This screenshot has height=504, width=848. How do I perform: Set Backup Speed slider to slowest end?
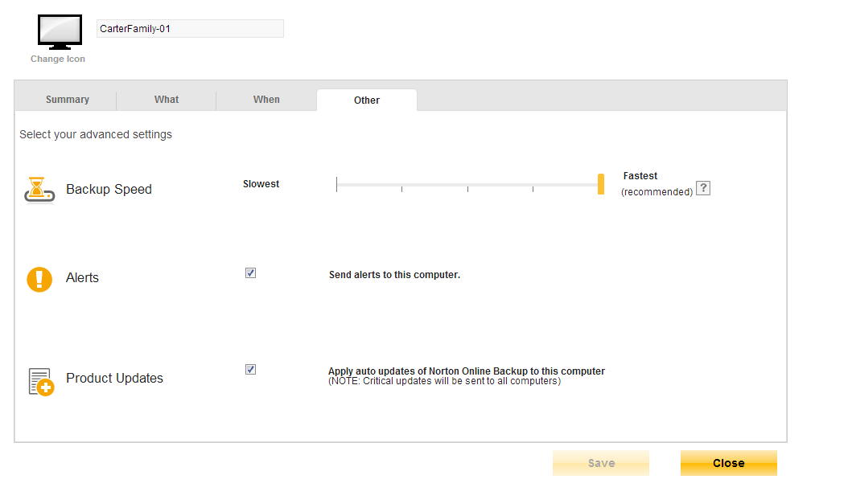tap(337, 185)
